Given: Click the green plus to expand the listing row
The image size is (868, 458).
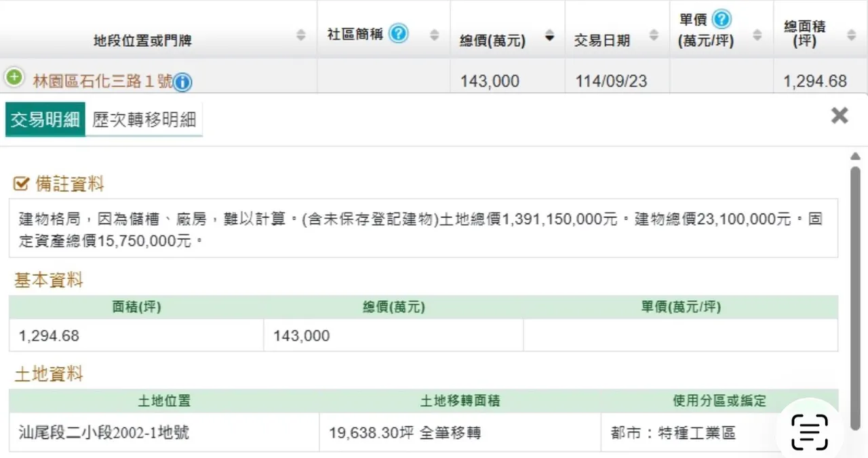Looking at the screenshot, I should pos(14,77).
